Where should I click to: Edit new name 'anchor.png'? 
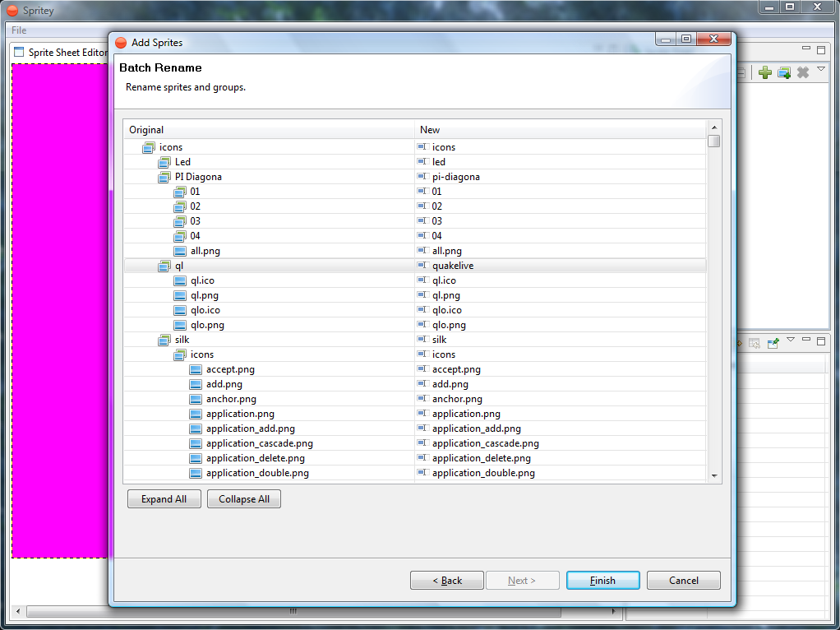457,399
